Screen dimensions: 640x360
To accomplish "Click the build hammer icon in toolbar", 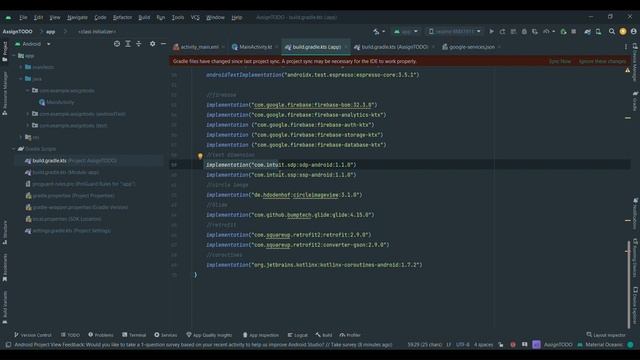I will click(x=376, y=31).
